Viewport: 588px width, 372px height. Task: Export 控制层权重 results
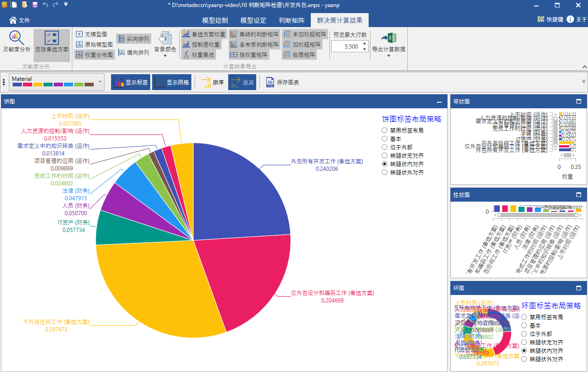(x=201, y=44)
